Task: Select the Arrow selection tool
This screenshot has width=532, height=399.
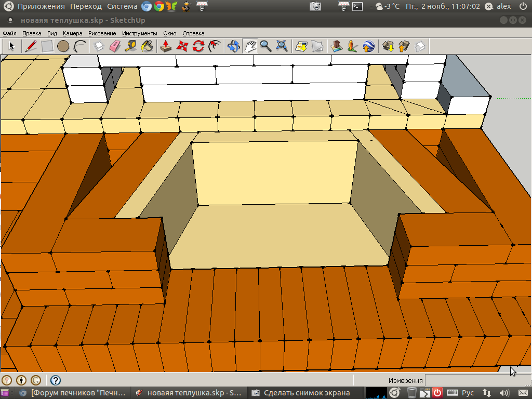Action: 12,46
